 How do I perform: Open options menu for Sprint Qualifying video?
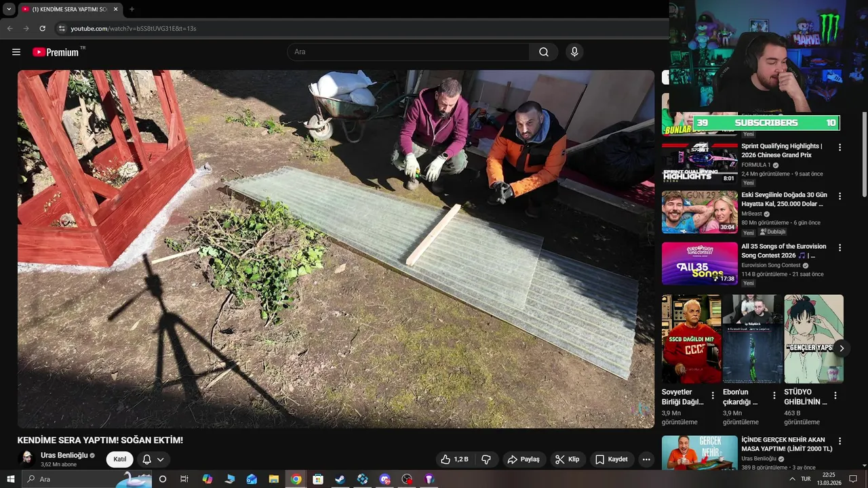click(x=840, y=147)
